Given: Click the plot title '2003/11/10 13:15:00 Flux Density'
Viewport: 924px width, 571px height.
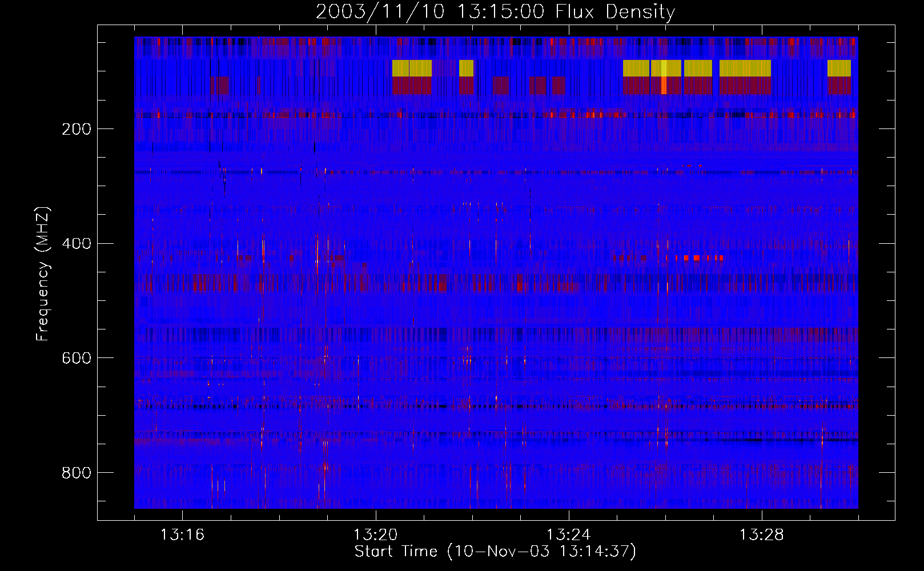Looking at the screenshot, I should click(496, 11).
